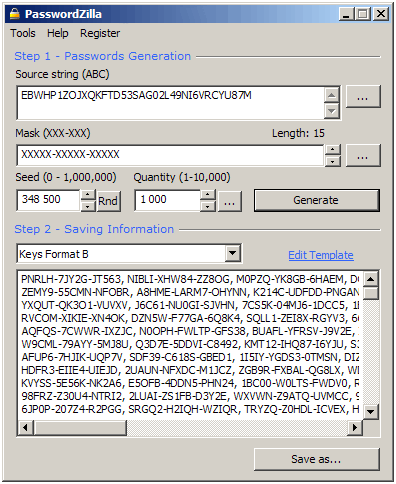Decrement the Seed value
Image resolution: width=396 pixels, height=484 pixels.
(x=88, y=206)
